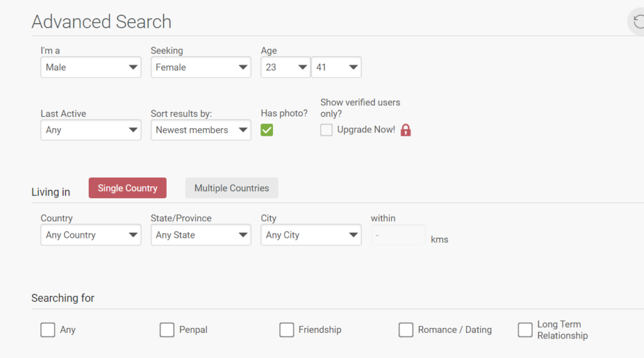Click the red padlock icon
The width and height of the screenshot is (644, 358).
tap(406, 130)
